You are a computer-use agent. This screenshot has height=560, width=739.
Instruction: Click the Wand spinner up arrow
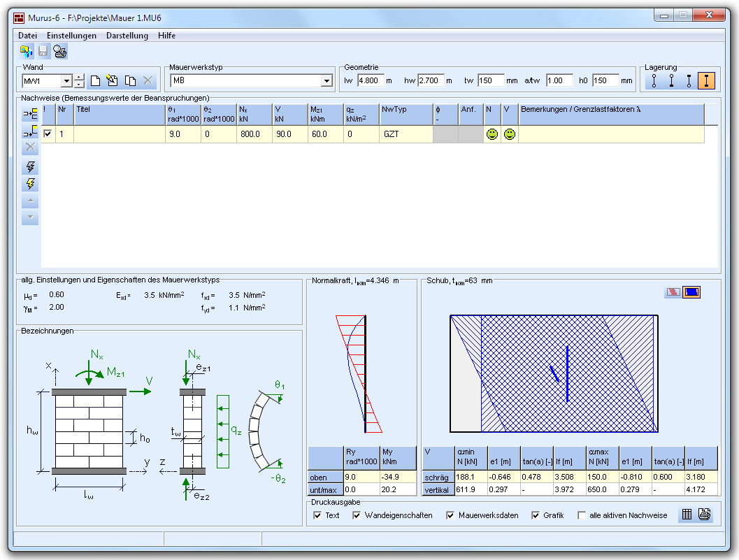(x=79, y=78)
